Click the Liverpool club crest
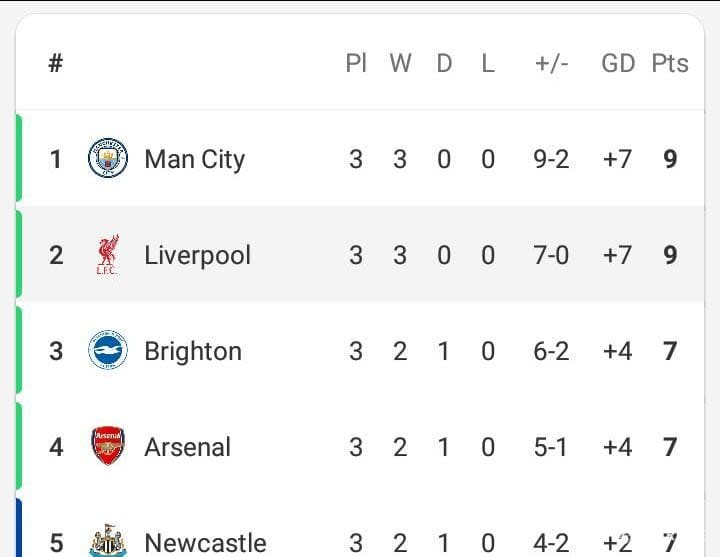 point(108,254)
